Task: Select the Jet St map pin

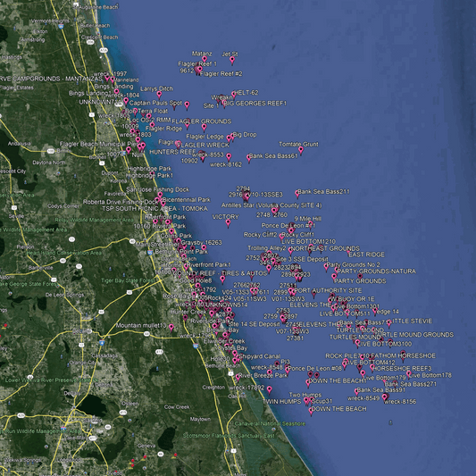Action: [232, 61]
